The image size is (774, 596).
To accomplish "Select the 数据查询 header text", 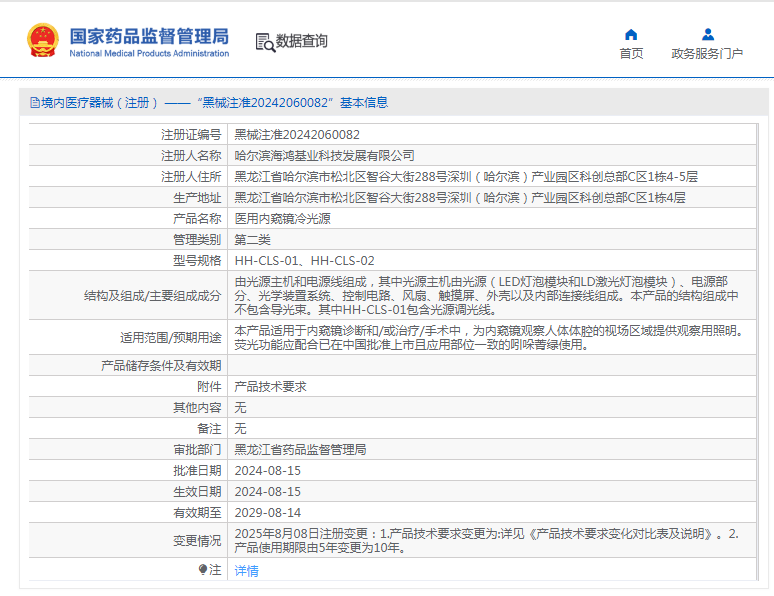I will click(x=302, y=42).
